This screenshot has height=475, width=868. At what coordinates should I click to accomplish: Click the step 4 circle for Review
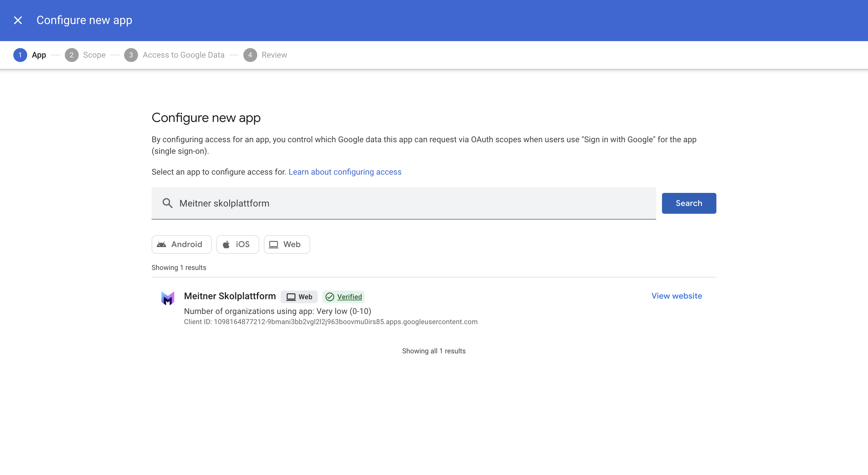pyautogui.click(x=250, y=55)
